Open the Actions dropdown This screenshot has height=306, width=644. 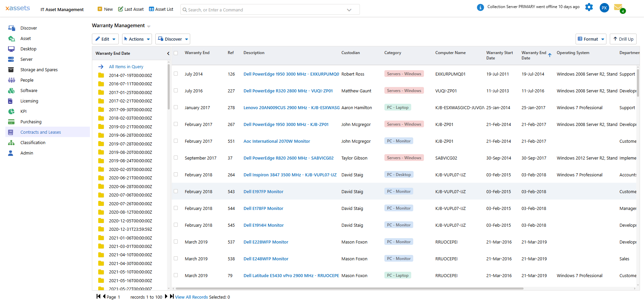click(137, 39)
